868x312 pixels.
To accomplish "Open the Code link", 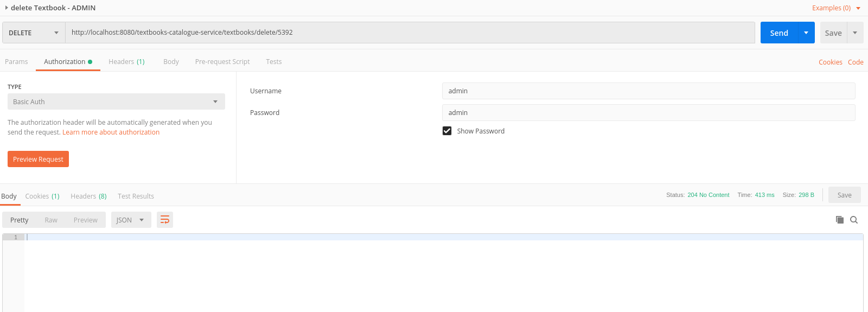I will pos(856,62).
